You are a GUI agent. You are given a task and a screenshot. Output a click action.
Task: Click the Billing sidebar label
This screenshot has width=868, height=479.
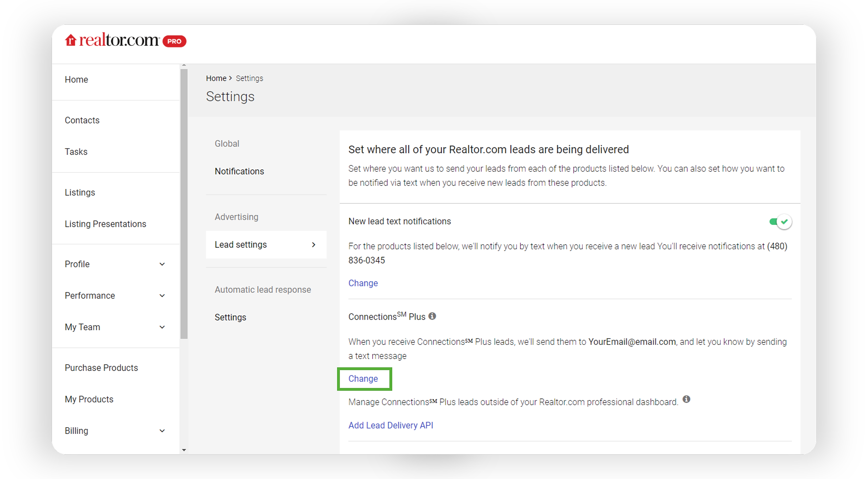[76, 431]
